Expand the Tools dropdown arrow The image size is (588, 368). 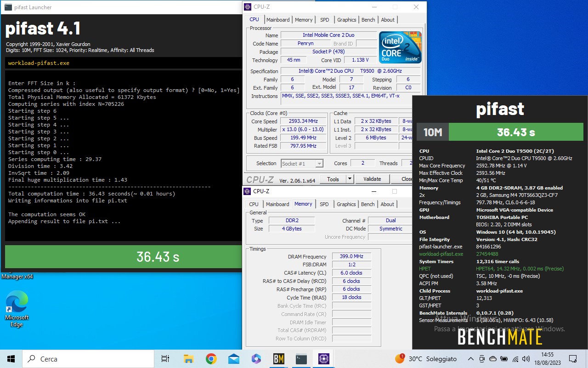(x=349, y=179)
